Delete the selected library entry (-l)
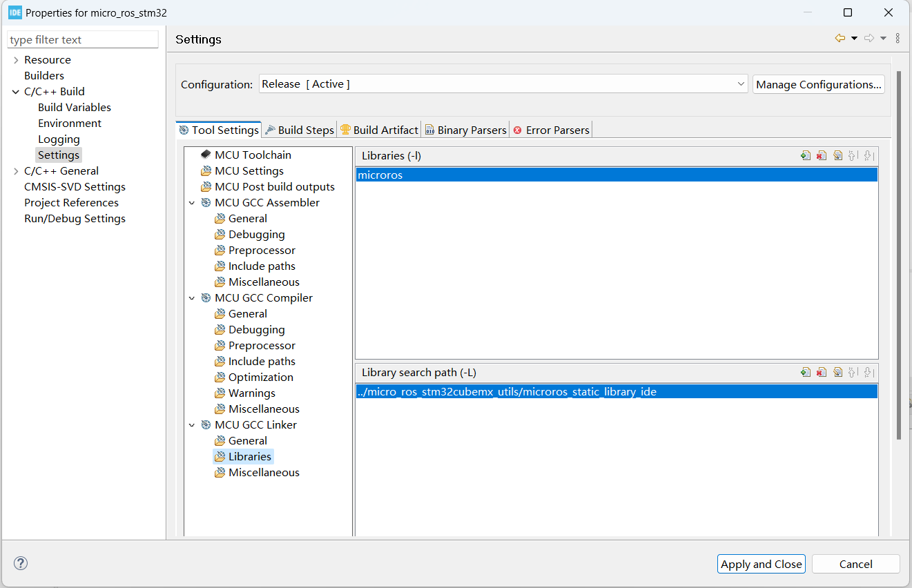The image size is (912, 588). [x=821, y=156]
